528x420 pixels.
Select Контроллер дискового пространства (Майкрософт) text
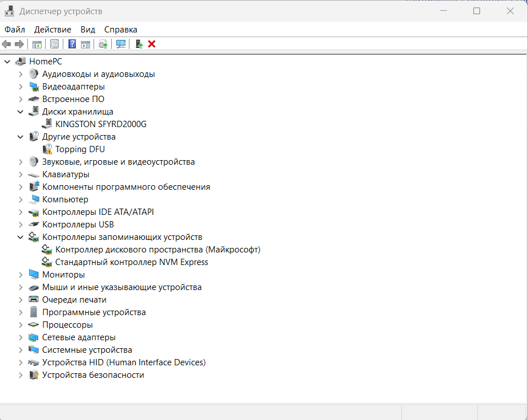[x=157, y=250]
